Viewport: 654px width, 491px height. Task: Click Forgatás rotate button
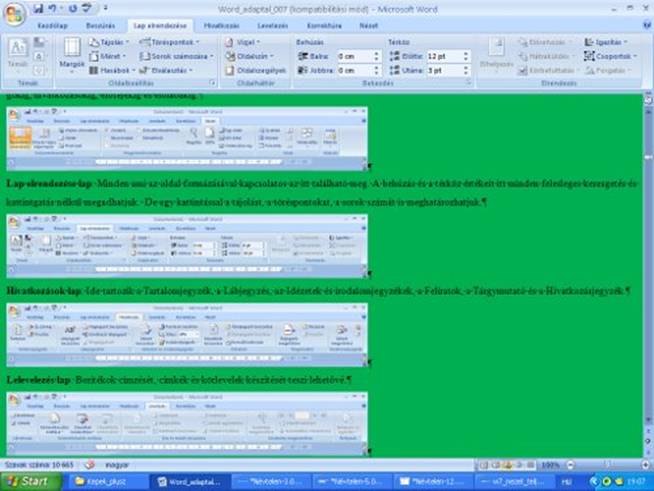click(607, 71)
